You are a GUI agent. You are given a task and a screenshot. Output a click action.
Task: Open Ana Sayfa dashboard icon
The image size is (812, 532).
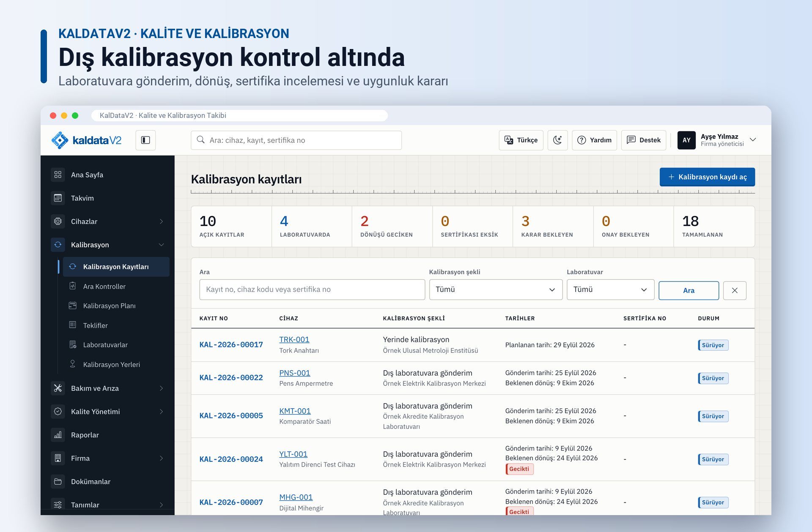point(58,175)
